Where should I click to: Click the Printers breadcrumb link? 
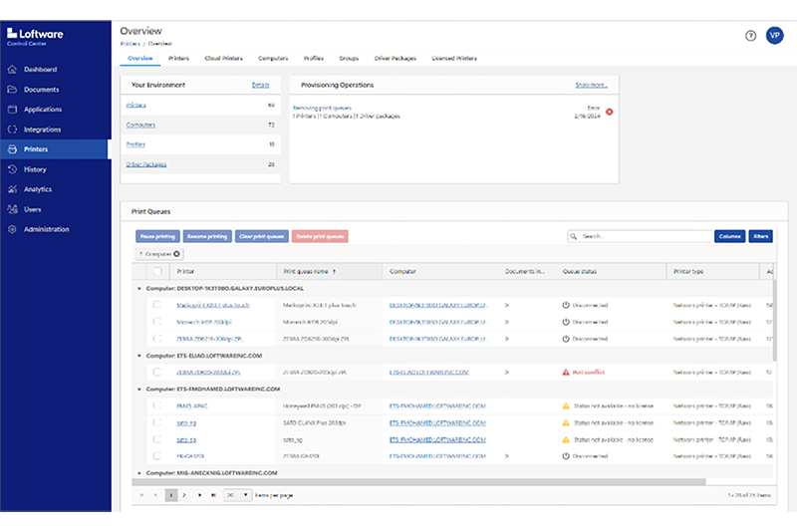coord(131,44)
